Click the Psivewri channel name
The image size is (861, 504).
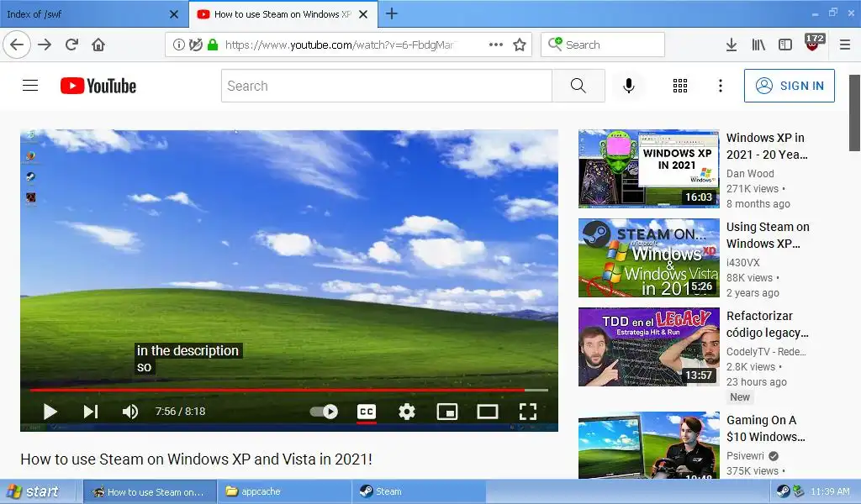coord(745,456)
